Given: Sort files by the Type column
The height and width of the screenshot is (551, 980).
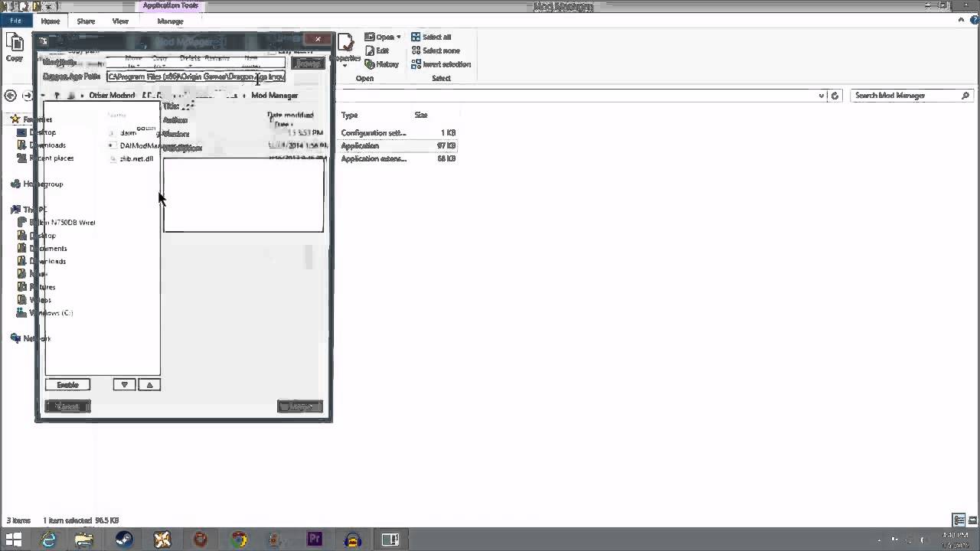Looking at the screenshot, I should pos(349,115).
